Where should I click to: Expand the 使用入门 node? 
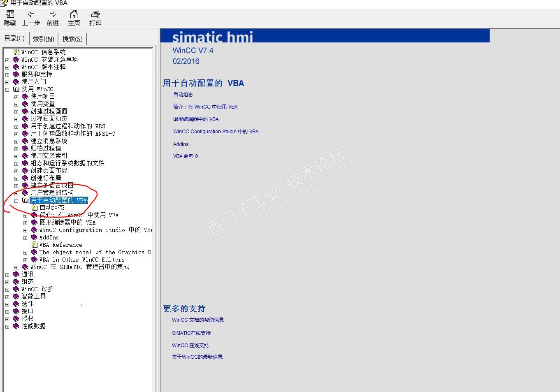pyautogui.click(x=7, y=82)
